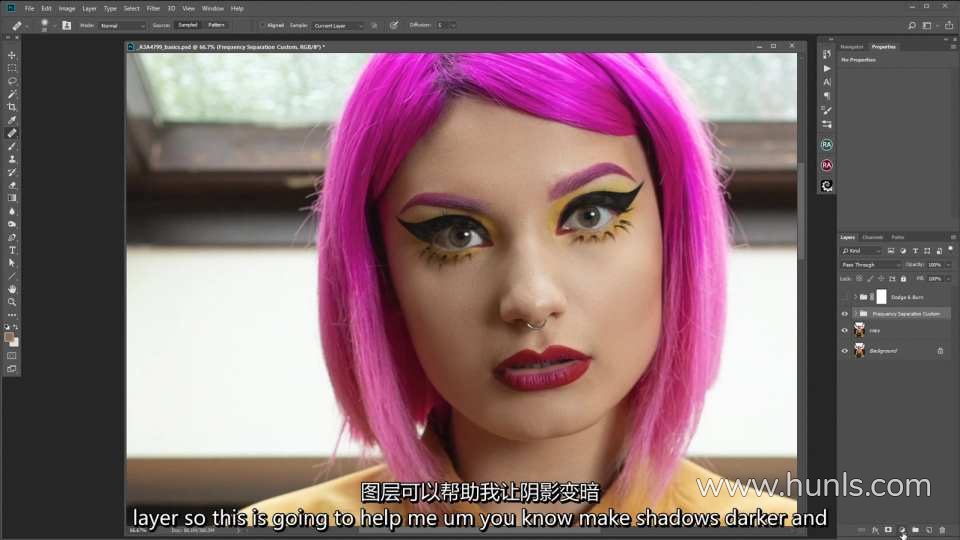Viewport: 960px width, 540px height.
Task: Select the Path Selection tool
Action: pos(12,263)
